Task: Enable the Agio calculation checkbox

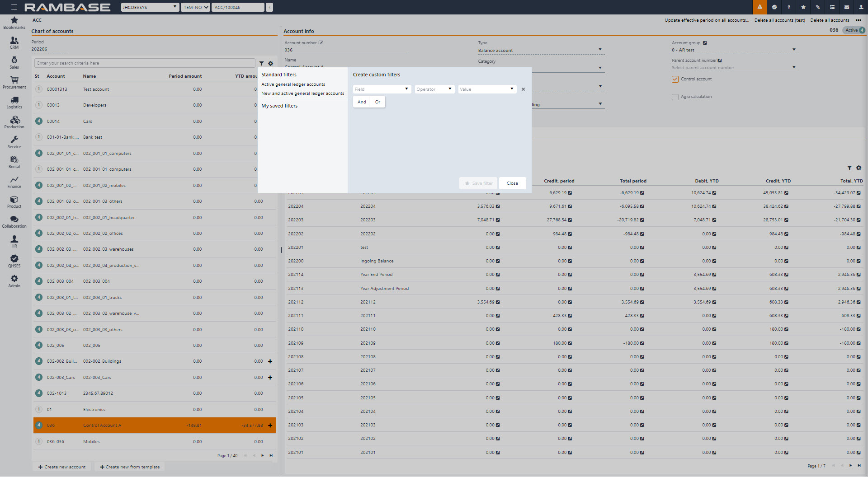Action: click(x=675, y=97)
